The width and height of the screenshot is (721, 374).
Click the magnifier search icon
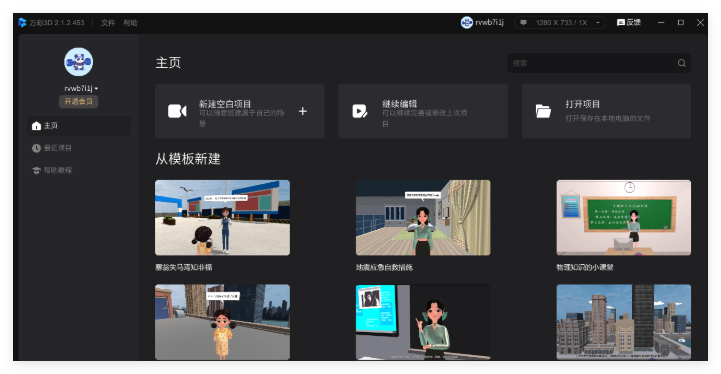coord(681,63)
